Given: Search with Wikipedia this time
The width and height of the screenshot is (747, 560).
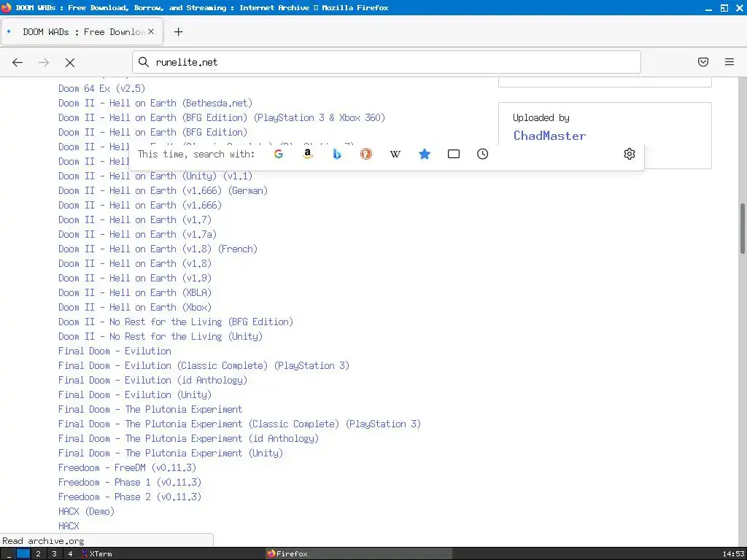Looking at the screenshot, I should (395, 154).
